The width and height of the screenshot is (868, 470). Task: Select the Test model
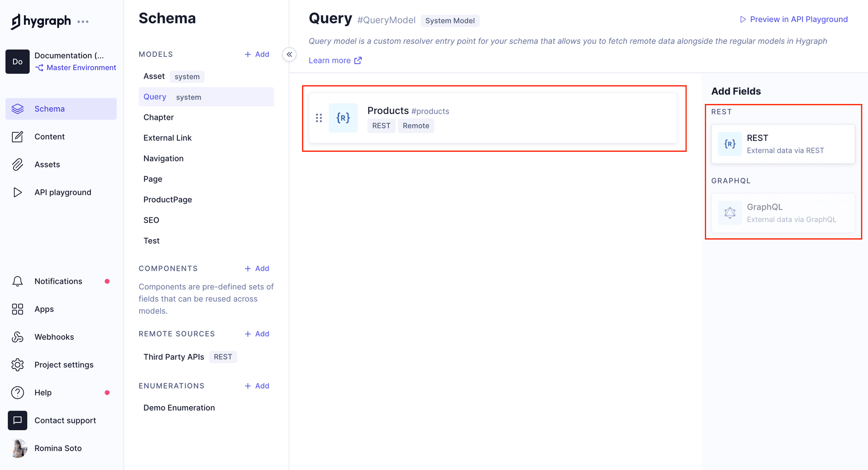(206, 241)
